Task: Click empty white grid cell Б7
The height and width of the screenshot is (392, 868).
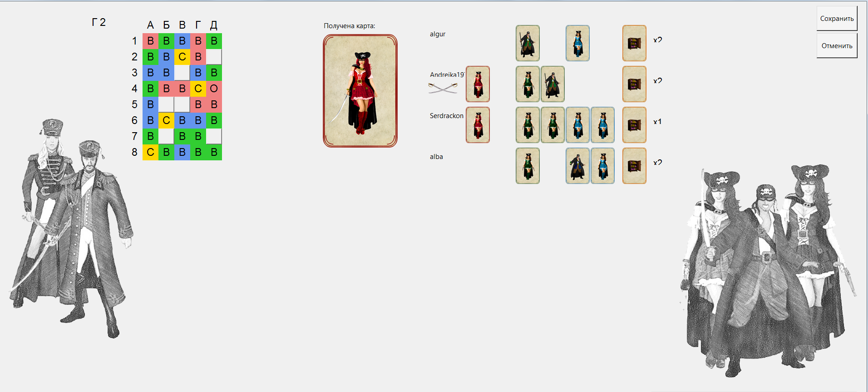Action: tap(166, 136)
